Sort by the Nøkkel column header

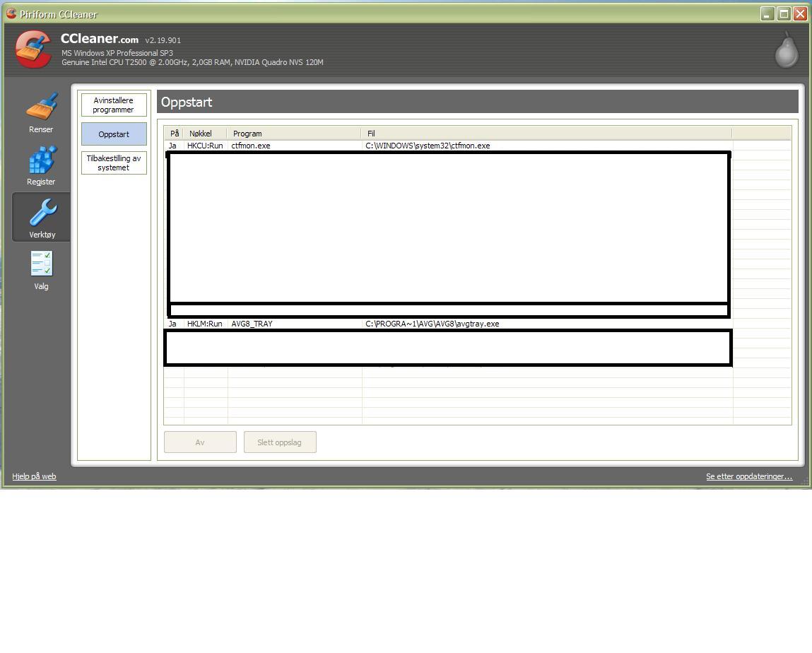pos(206,133)
